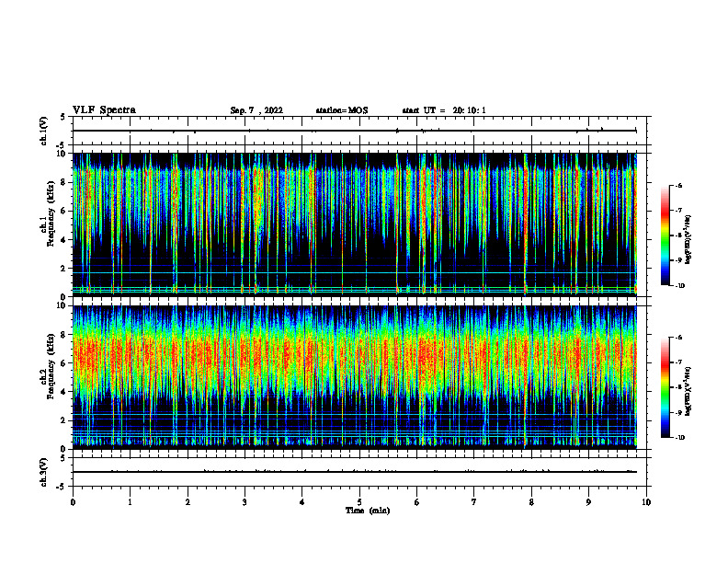The image size is (728, 563).
Task: Click time axis tick label "0"
Action: click(73, 502)
